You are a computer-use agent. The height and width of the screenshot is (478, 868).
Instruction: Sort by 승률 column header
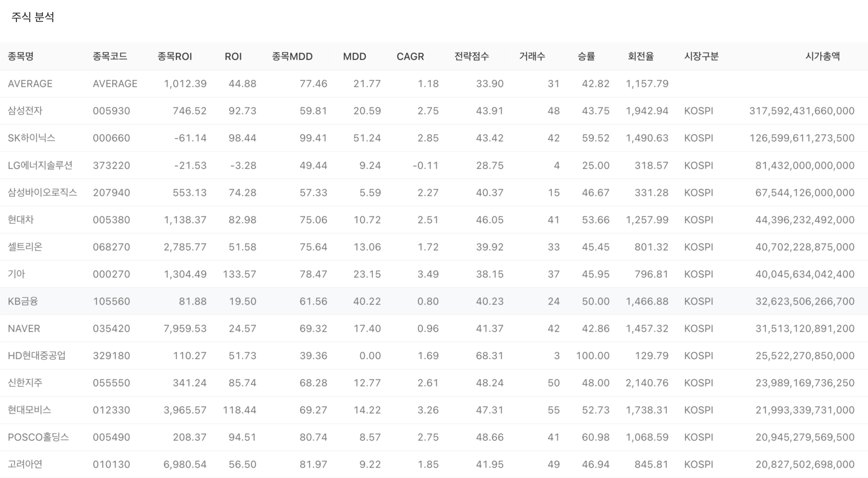point(586,56)
